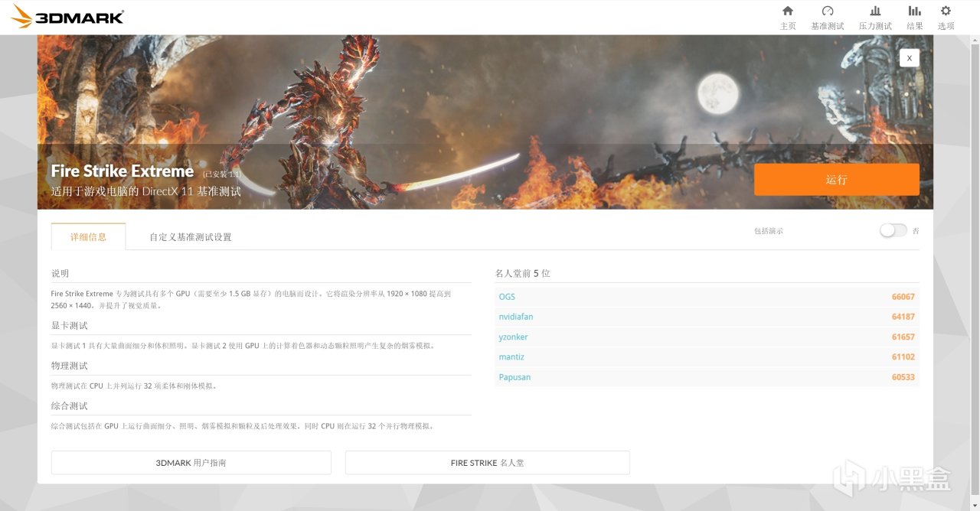This screenshot has height=511, width=980.
Task: Click score value 66067
Action: point(903,297)
